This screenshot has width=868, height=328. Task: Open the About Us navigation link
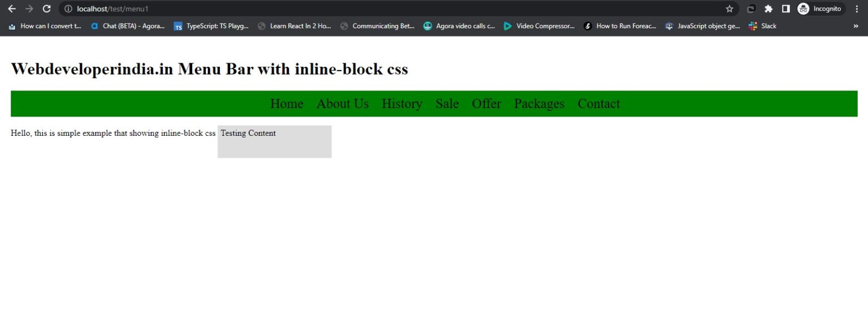(342, 103)
